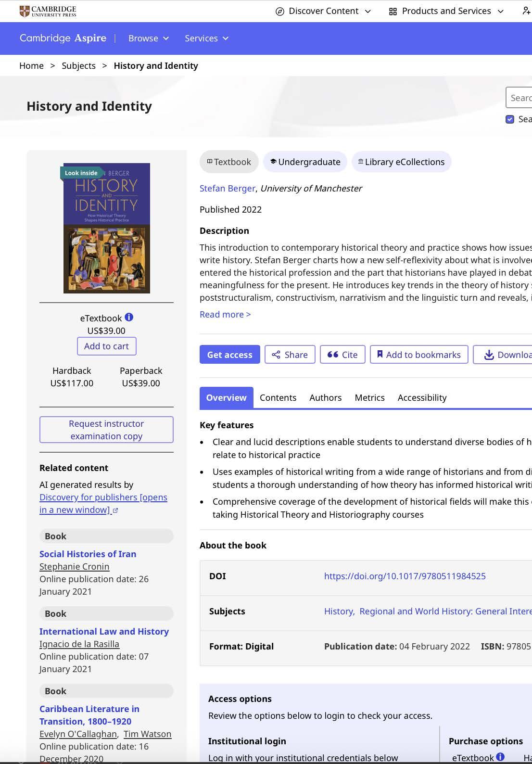Open the Products and Services menu
The width and height of the screenshot is (532, 764).
(446, 11)
